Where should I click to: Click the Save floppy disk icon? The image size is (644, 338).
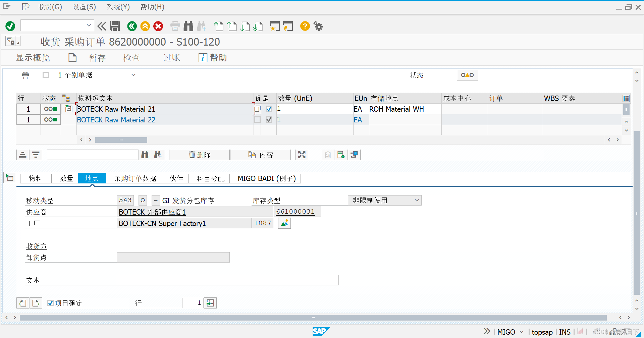click(x=115, y=26)
